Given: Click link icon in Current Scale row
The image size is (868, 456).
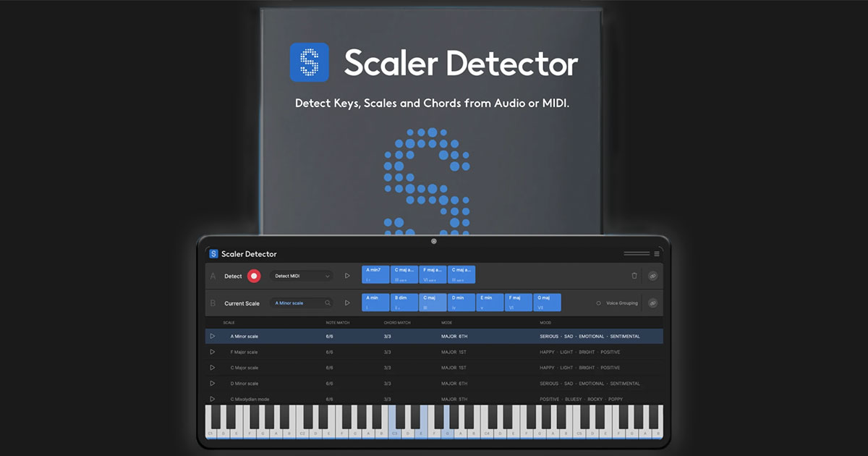Looking at the screenshot, I should pos(652,303).
